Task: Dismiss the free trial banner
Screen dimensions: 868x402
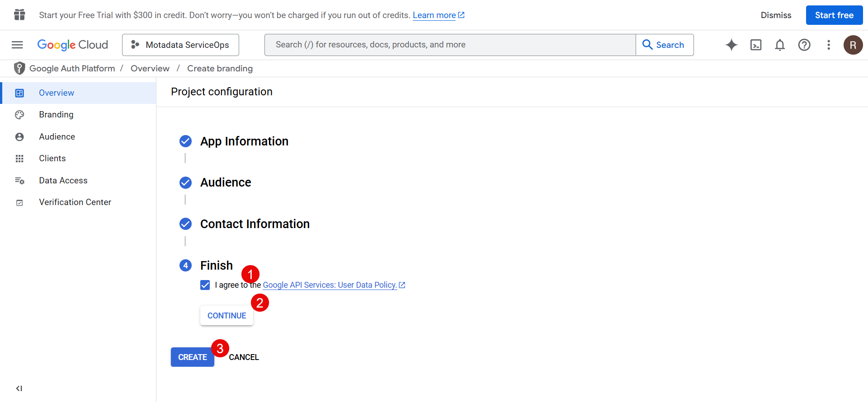Action: [776, 15]
